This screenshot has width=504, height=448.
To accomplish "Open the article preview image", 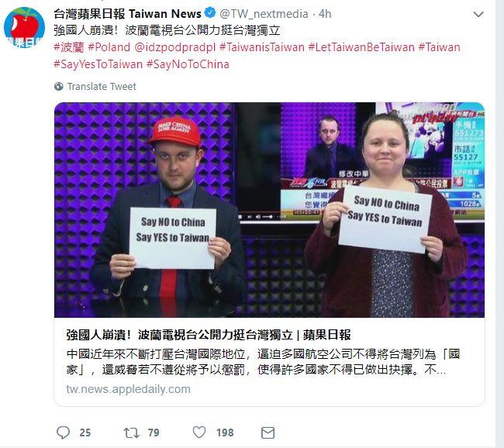I will (x=269, y=210).
